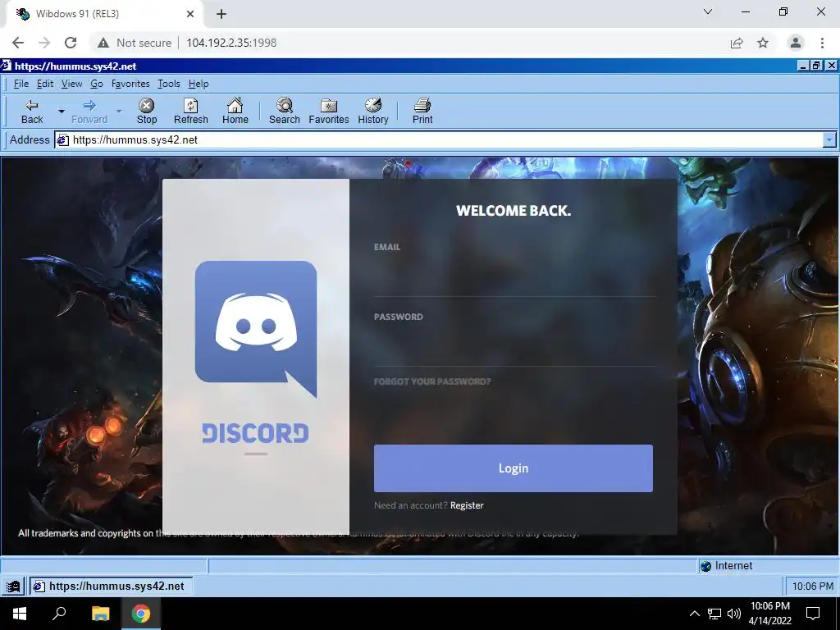Click the Password input field

point(515,346)
